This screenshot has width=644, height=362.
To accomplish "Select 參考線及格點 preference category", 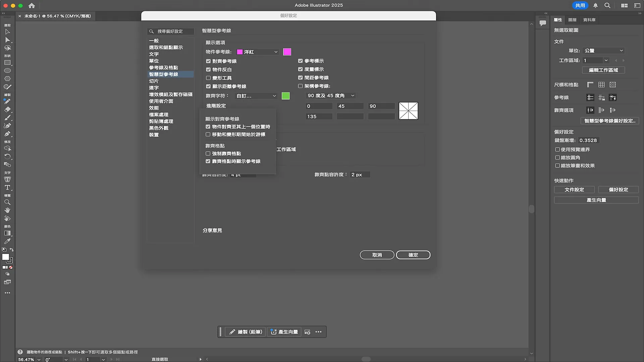I will click(163, 67).
